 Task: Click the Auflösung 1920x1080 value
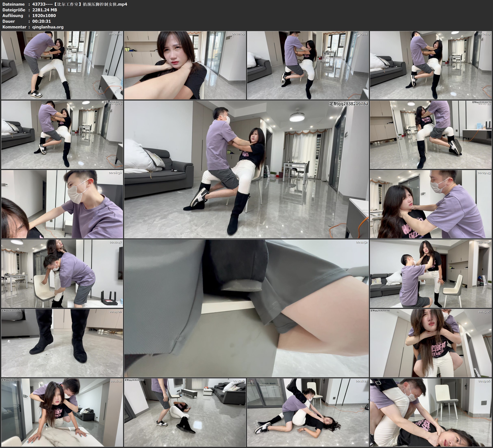[x=44, y=15]
